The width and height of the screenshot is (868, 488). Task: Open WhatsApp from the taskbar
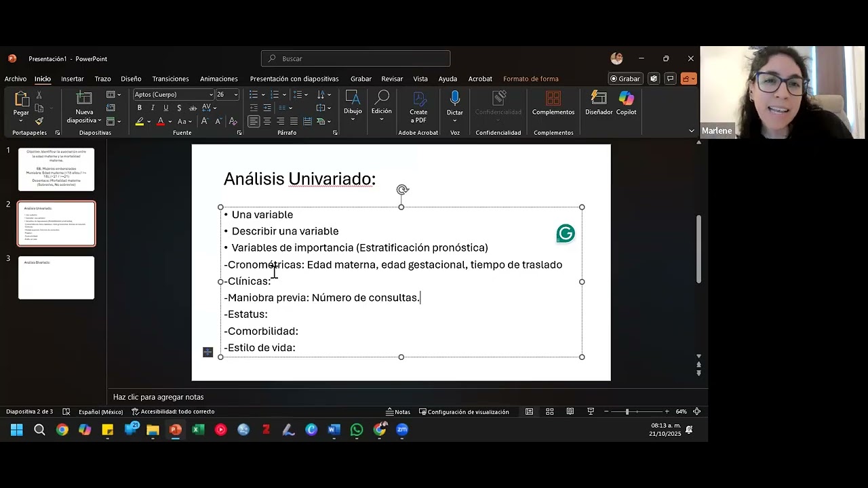pos(357,430)
